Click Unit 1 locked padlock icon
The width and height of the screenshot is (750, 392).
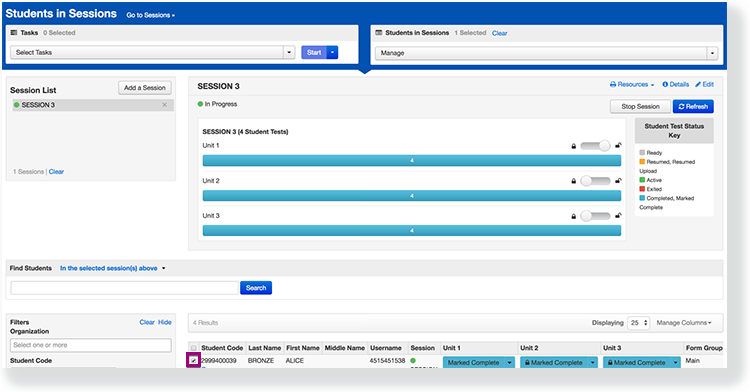point(574,146)
